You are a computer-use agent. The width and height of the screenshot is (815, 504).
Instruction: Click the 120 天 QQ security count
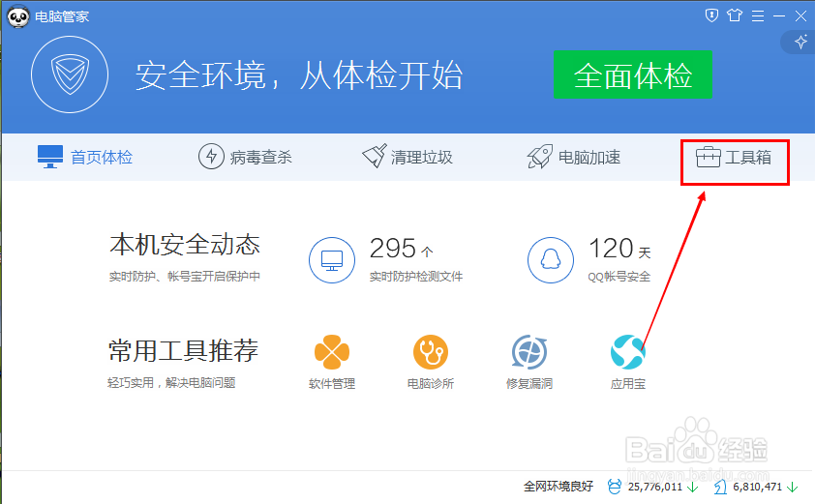click(x=619, y=249)
